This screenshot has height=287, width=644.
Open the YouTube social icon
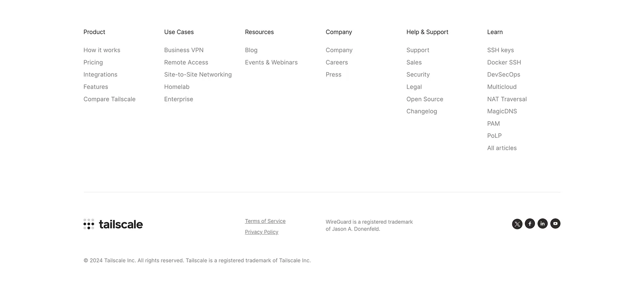[556, 224]
